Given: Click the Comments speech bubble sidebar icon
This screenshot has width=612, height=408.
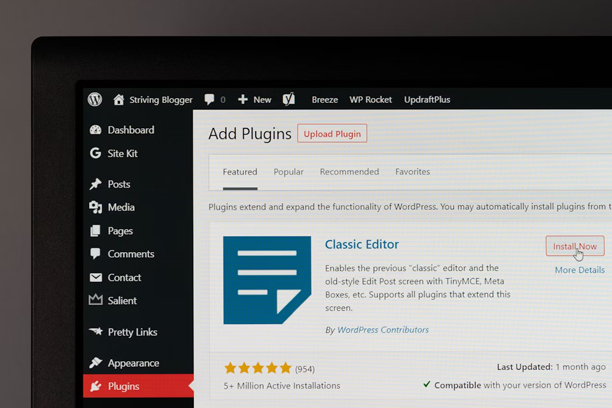Looking at the screenshot, I should point(95,254).
